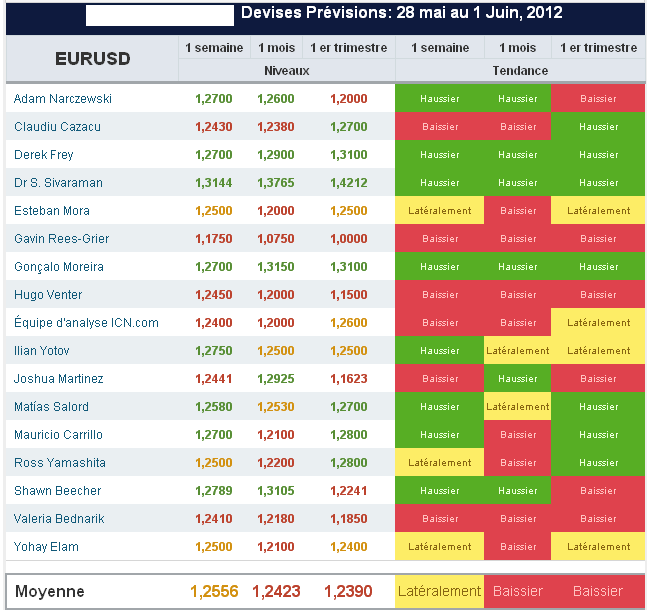This screenshot has width=647, height=610.
Task: Click Matías Salord's Latéralement trend cell
Action: (x=517, y=407)
